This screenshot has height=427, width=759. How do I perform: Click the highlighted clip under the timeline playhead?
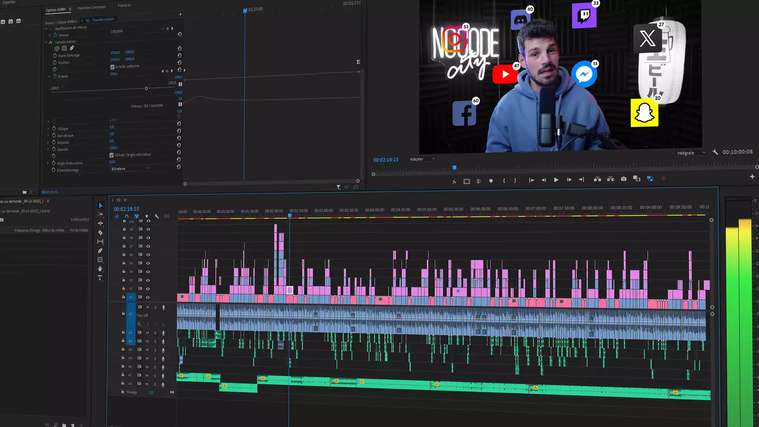[289, 290]
